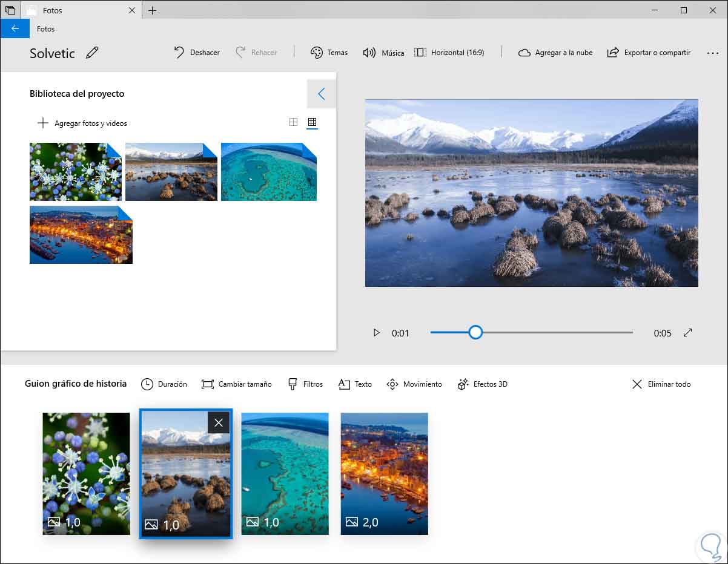Click Agregar fotos y videos
The width and height of the screenshot is (728, 564).
pyautogui.click(x=82, y=123)
